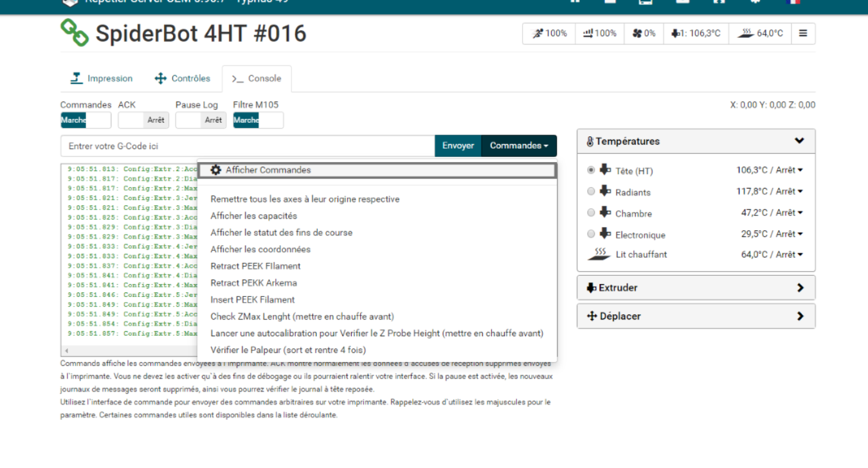The width and height of the screenshot is (868, 468).
Task: Click the Envoyer button
Action: coord(458,146)
